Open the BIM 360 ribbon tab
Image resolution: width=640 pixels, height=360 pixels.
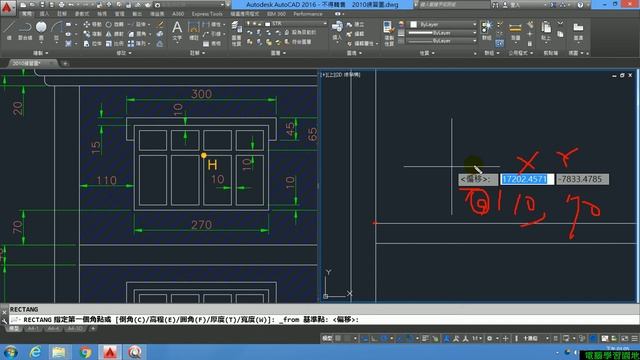[276, 14]
